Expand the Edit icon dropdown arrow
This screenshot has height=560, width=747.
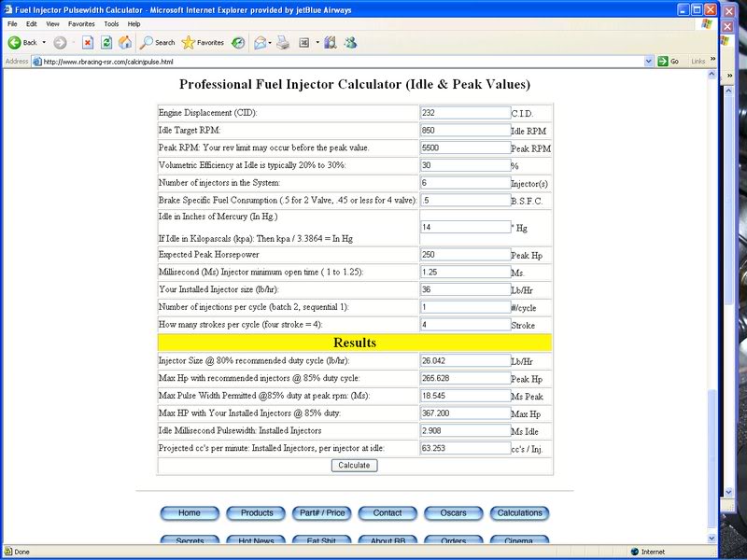(317, 43)
